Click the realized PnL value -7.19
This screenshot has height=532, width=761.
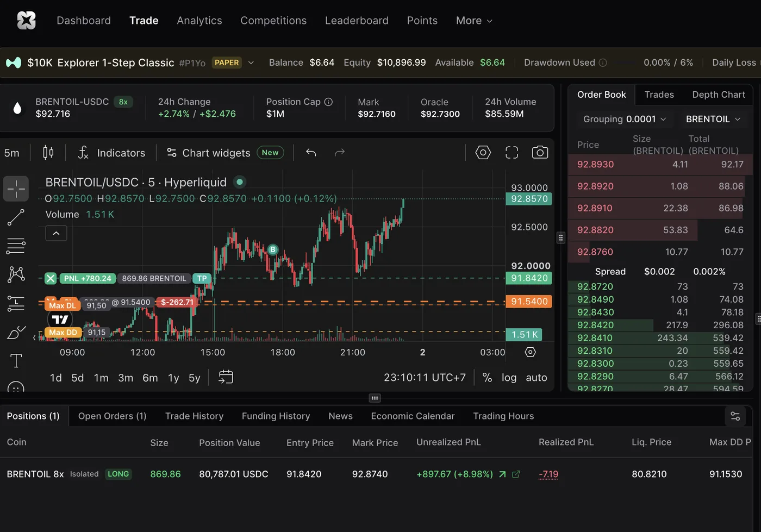click(548, 474)
